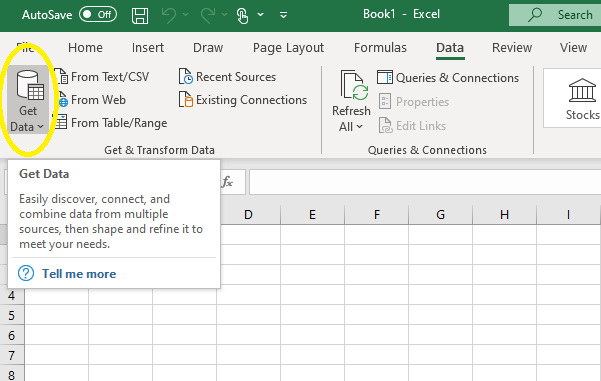
Task: Click the fx Insert Function icon
Action: pos(227,182)
